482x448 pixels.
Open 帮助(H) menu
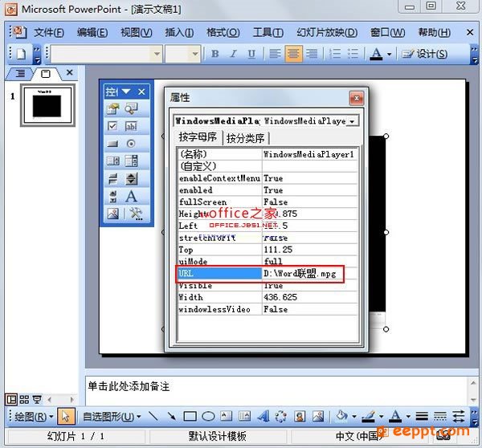[435, 32]
